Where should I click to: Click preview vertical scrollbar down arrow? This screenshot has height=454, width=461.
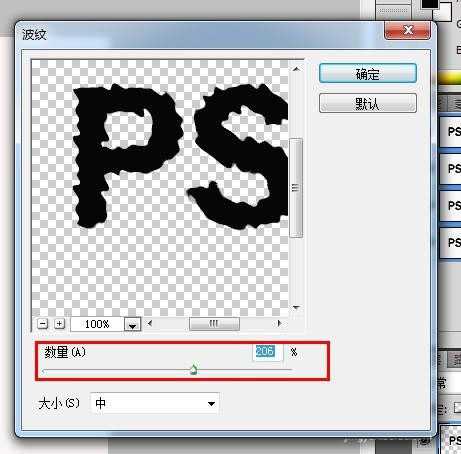296,307
